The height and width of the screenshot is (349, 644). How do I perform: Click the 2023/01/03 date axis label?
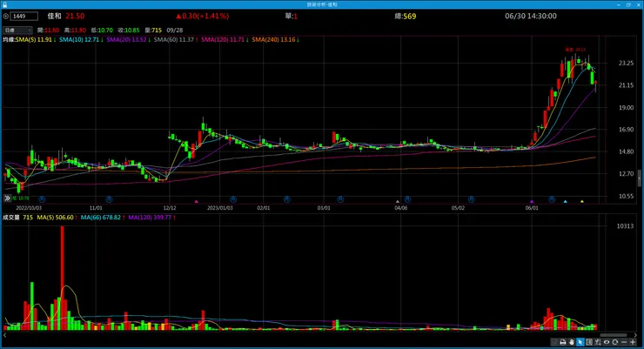[x=219, y=208]
